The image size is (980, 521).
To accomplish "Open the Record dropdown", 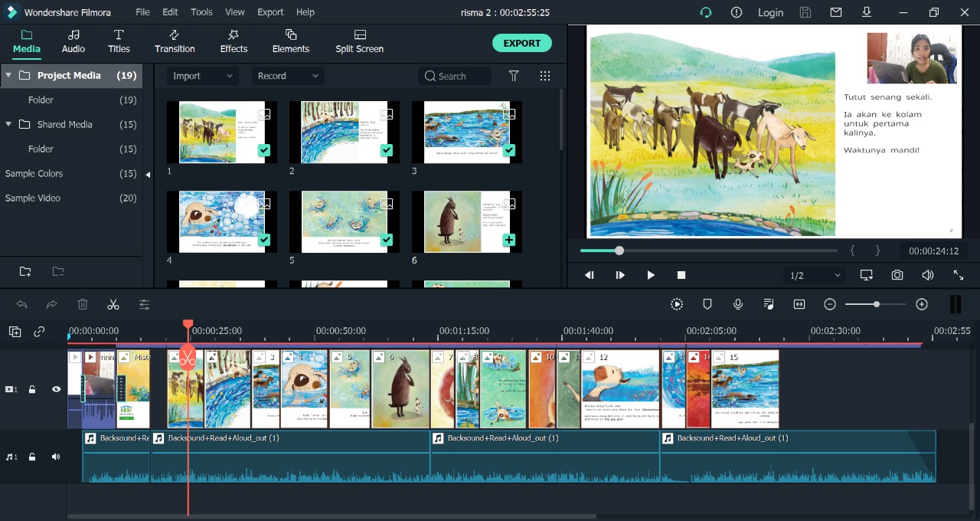I will point(288,76).
